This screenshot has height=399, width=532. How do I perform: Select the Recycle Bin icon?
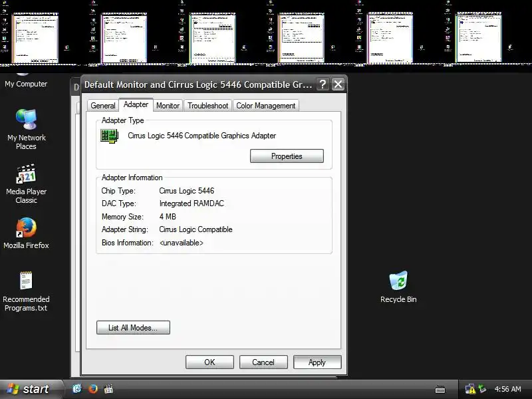click(x=398, y=281)
